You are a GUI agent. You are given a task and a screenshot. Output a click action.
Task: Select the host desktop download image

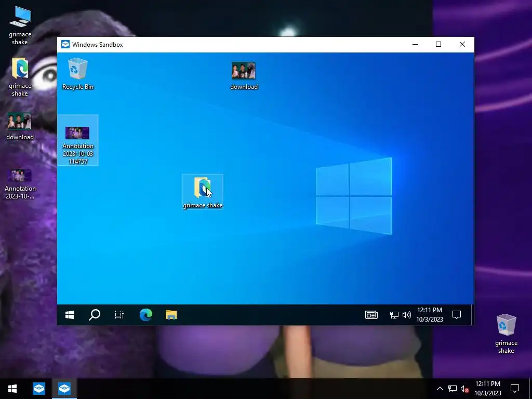20,126
